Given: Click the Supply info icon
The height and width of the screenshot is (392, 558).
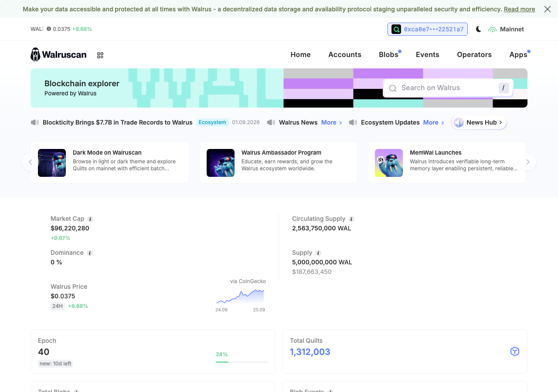Looking at the screenshot, I should click(x=318, y=253).
